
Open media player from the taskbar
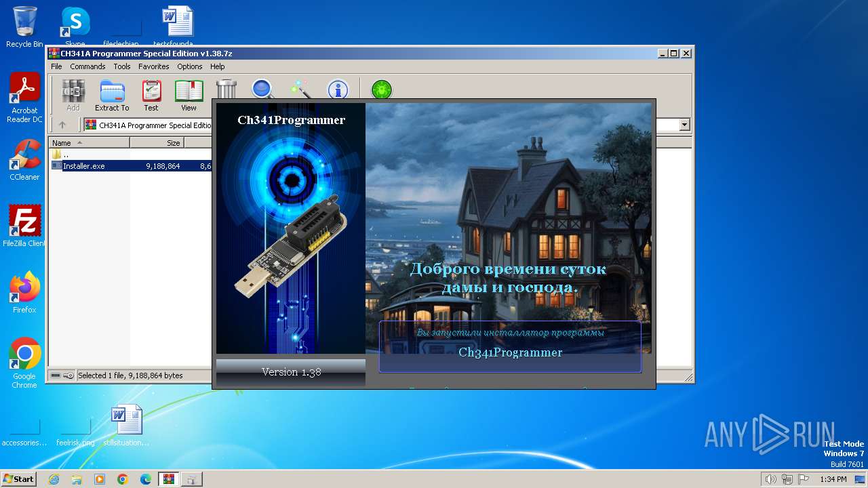coord(100,479)
